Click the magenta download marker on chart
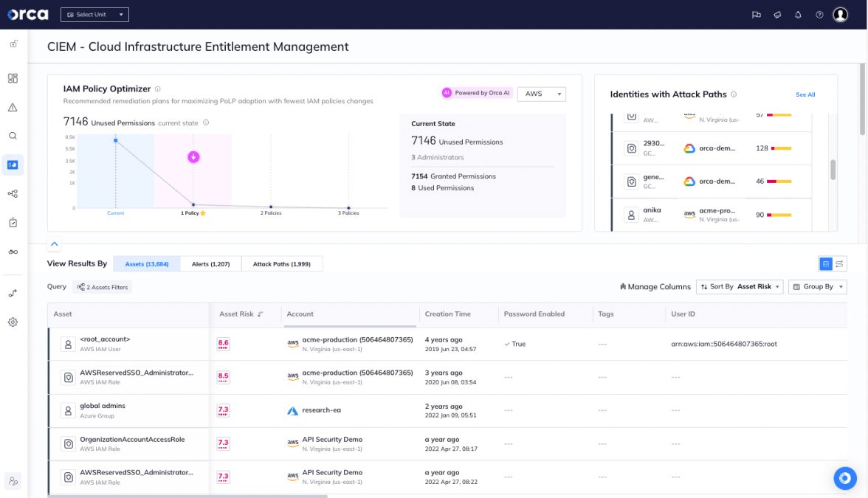 tap(193, 157)
